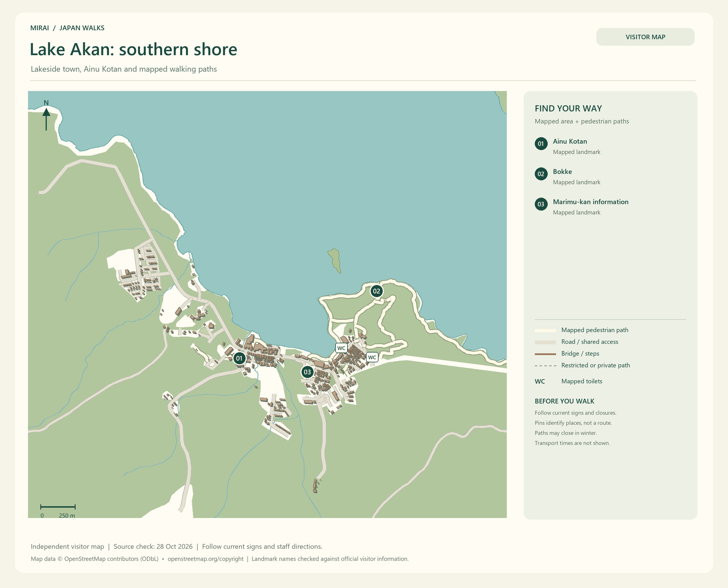The width and height of the screenshot is (728, 588).
Task: Click 'Mapped area + pedestrian paths' subtitle
Action: coord(582,121)
